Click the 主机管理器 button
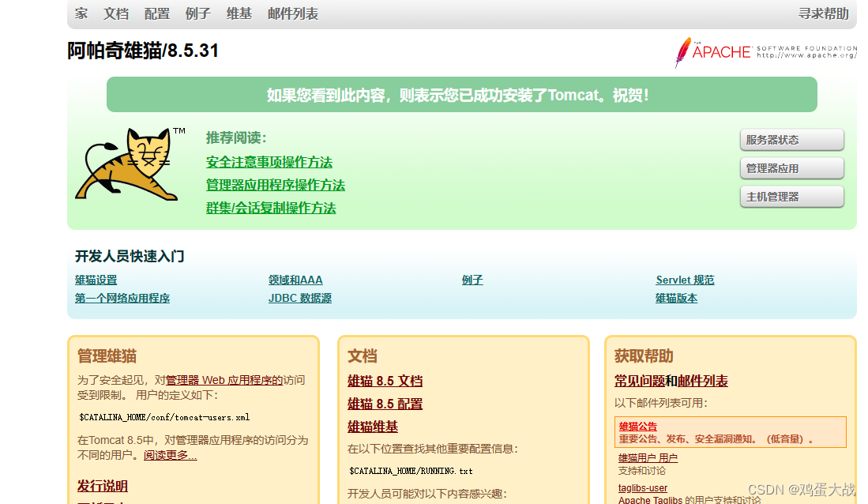 coord(791,197)
